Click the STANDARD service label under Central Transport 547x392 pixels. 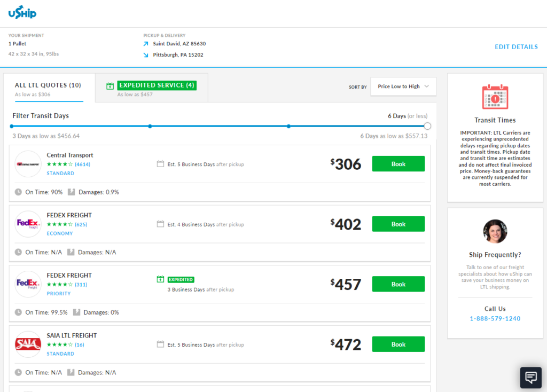[60, 174]
